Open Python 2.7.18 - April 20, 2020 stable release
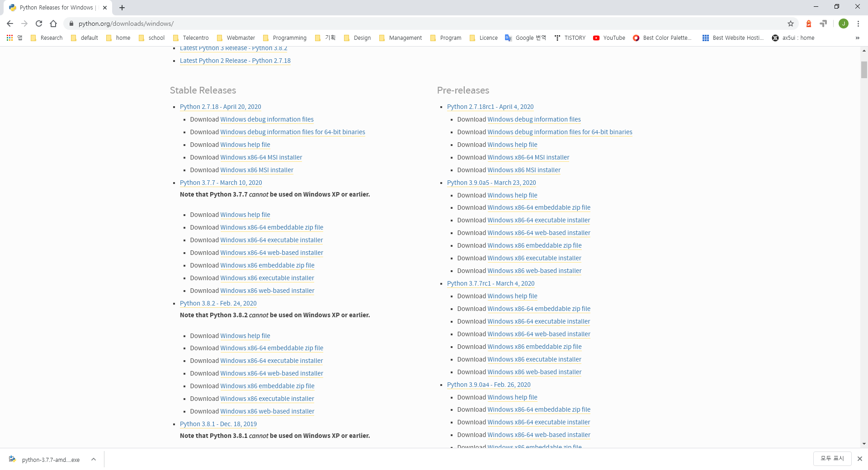 (x=221, y=107)
